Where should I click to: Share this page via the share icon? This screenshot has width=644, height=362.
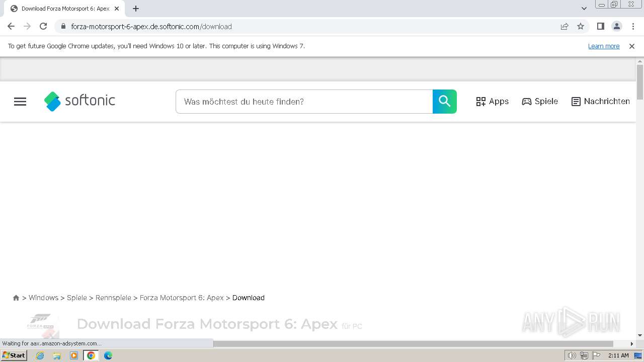[x=565, y=26]
